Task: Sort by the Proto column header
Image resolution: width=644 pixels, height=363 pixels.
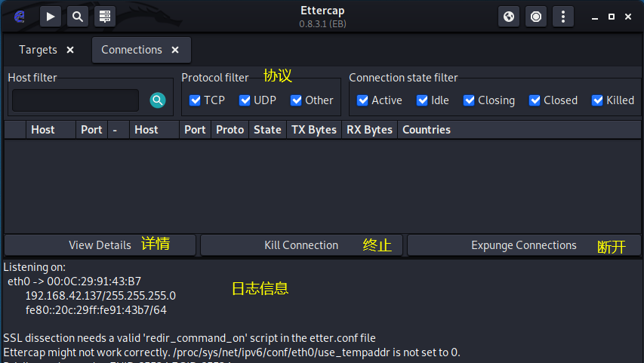Action: [230, 130]
